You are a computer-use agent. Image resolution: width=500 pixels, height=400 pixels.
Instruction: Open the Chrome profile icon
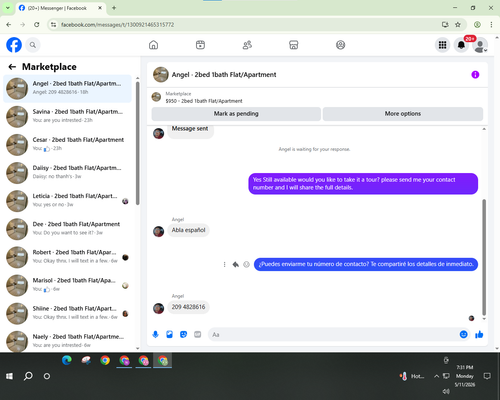(x=477, y=25)
